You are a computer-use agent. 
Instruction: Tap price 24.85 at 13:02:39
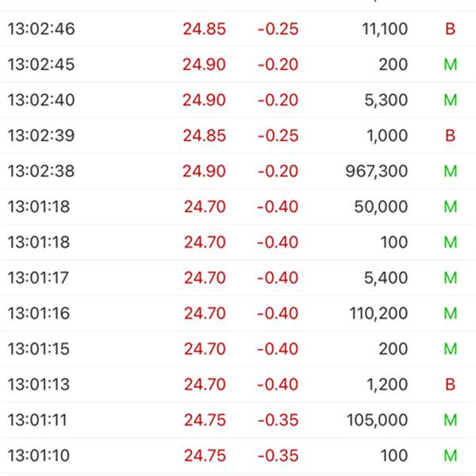(x=205, y=136)
